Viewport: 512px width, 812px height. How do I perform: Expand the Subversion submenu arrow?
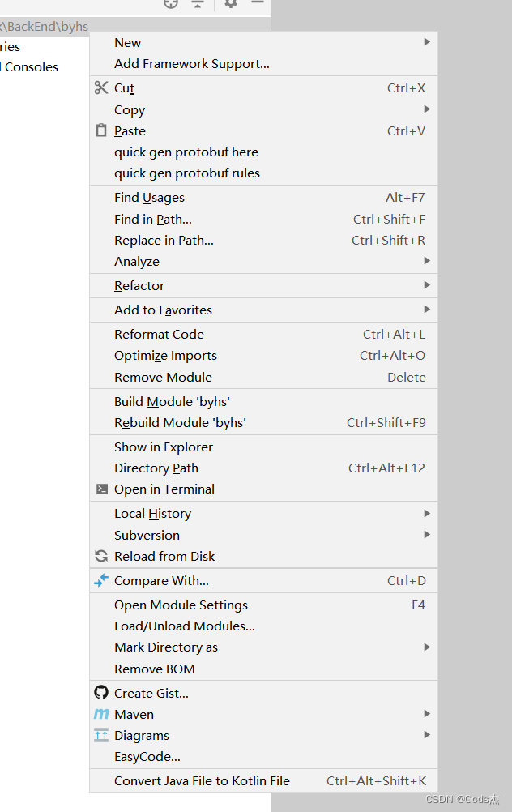(427, 534)
